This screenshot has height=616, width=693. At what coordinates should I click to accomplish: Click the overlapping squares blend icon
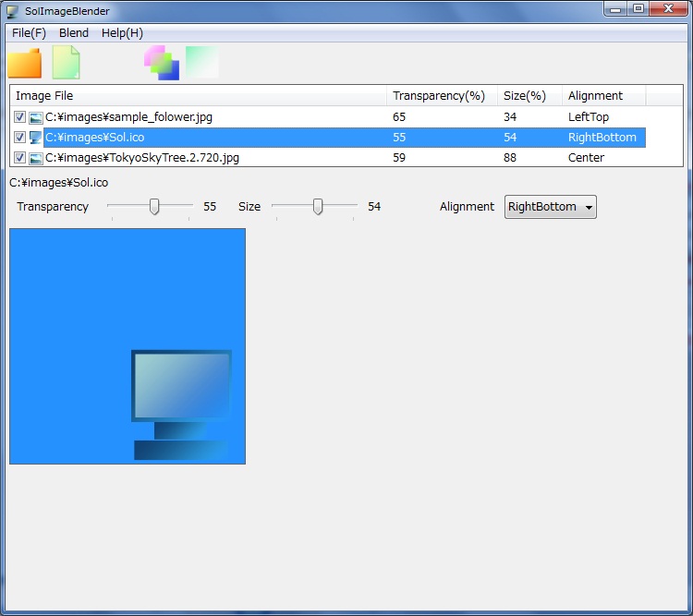[x=162, y=63]
